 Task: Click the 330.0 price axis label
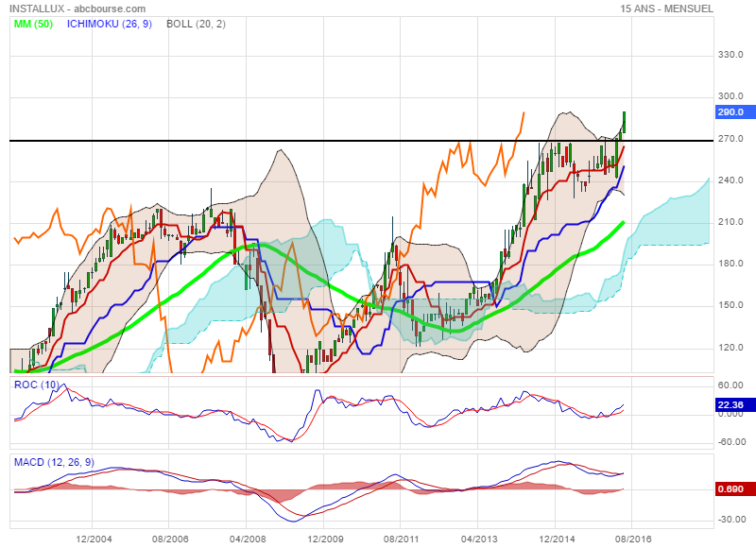pyautogui.click(x=730, y=55)
